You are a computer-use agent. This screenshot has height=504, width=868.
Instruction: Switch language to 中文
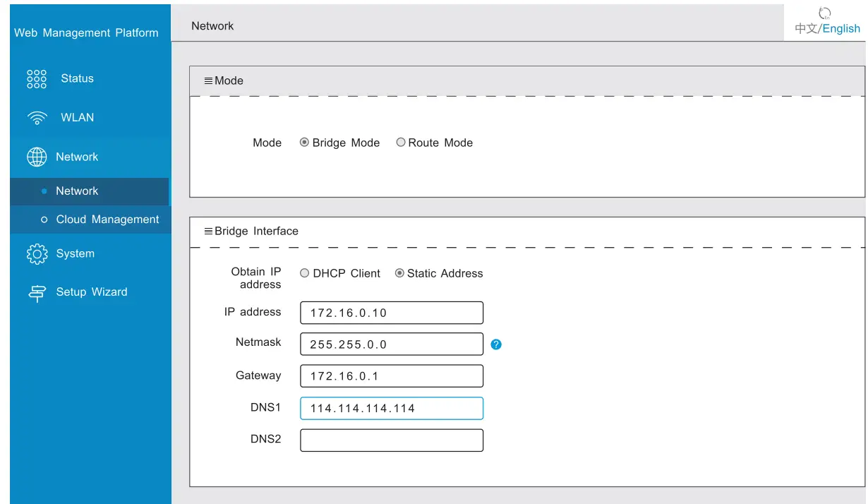[806, 29]
